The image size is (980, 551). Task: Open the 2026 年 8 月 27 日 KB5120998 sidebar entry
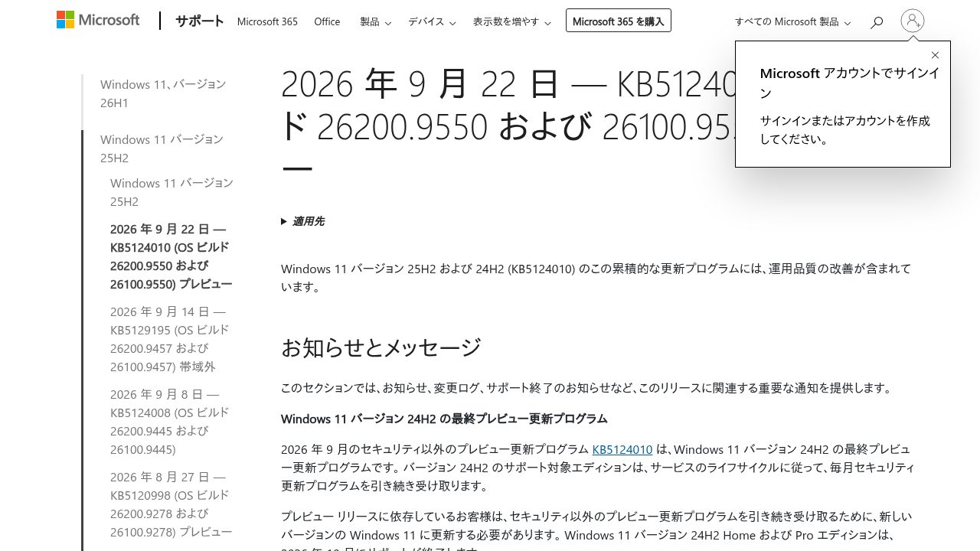pyautogui.click(x=171, y=504)
